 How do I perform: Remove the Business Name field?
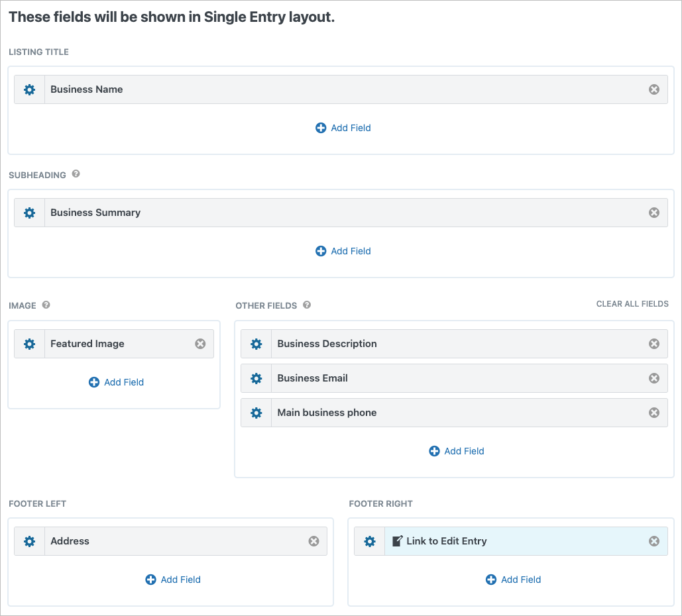pyautogui.click(x=654, y=89)
